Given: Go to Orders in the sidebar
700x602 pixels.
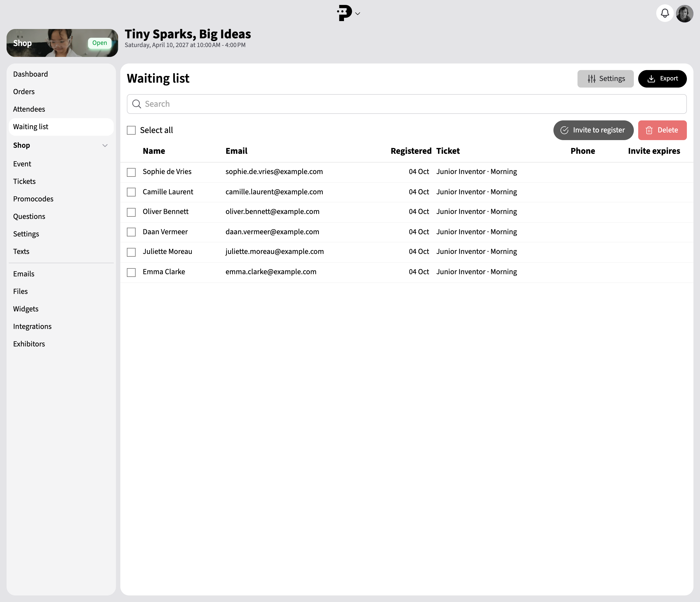Looking at the screenshot, I should [61, 92].
